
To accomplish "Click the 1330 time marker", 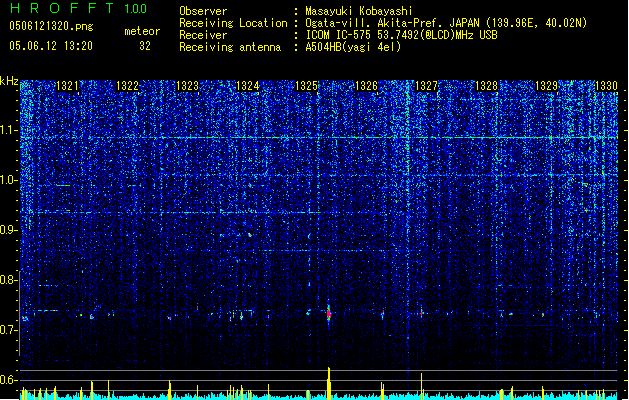I will pyautogui.click(x=606, y=86).
